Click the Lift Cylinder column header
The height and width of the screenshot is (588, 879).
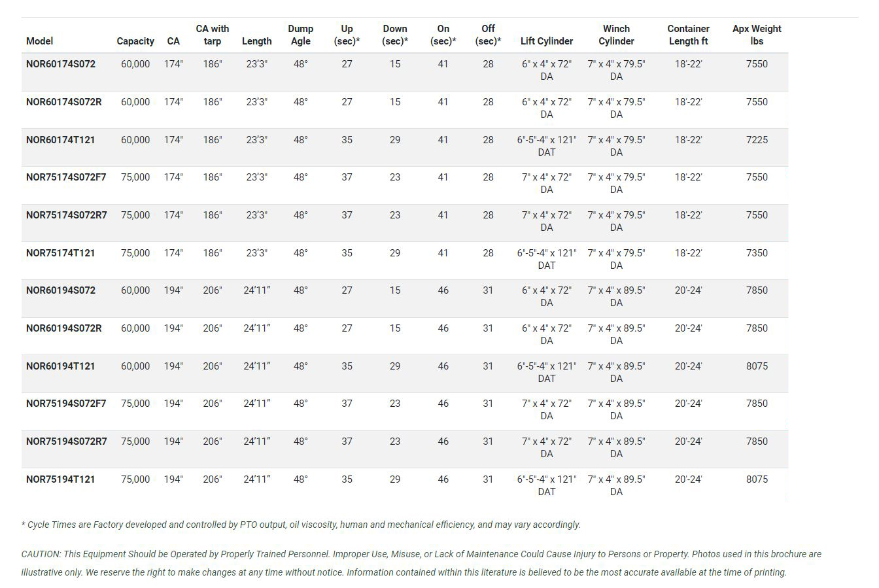[547, 41]
